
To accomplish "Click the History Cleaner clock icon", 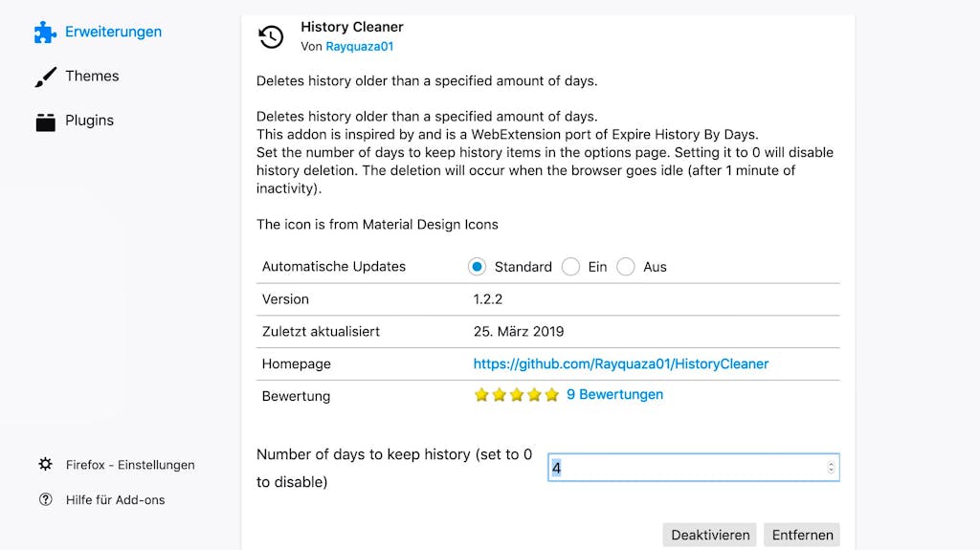I will 271,37.
